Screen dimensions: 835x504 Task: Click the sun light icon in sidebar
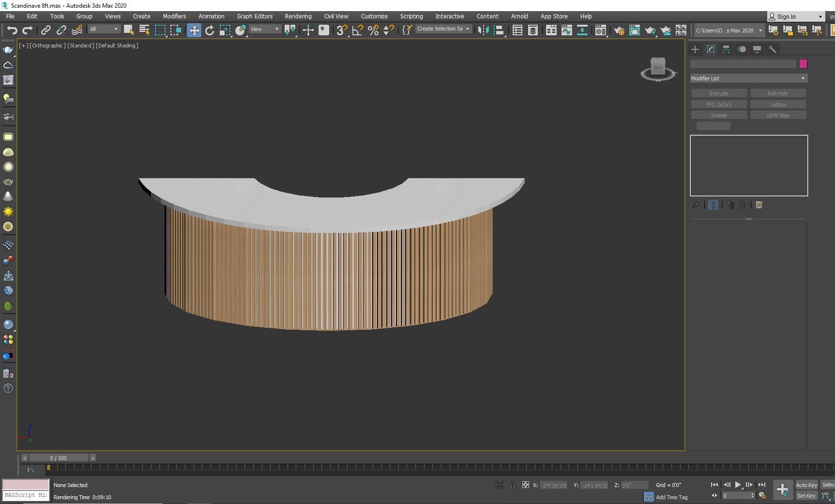pyautogui.click(x=8, y=212)
